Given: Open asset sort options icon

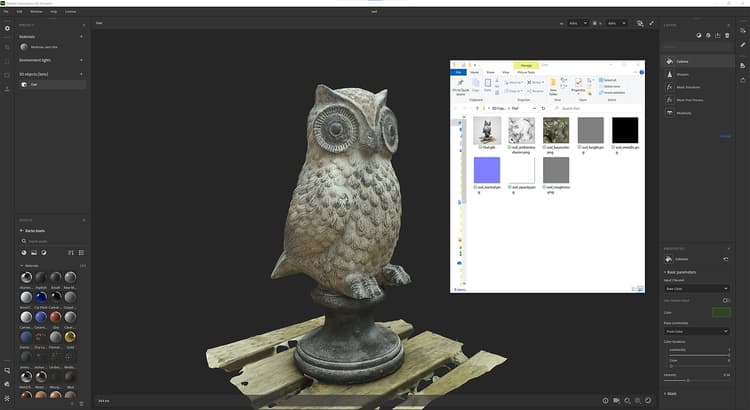Looking at the screenshot, I should point(71,253).
